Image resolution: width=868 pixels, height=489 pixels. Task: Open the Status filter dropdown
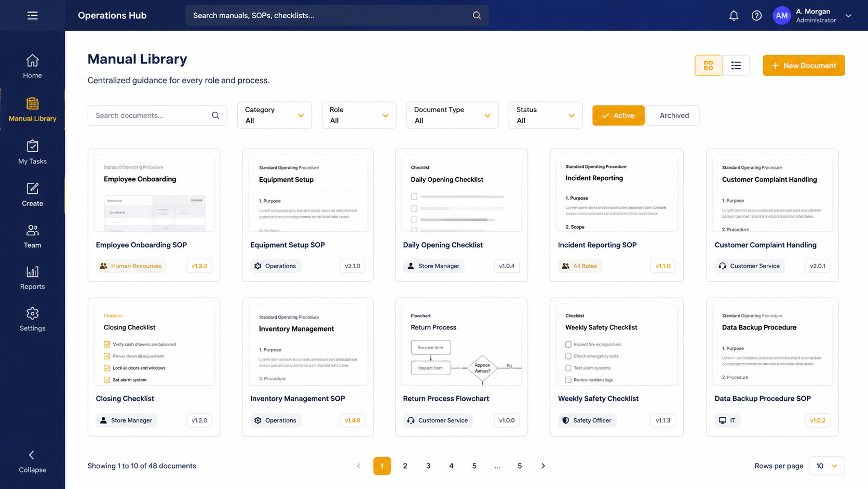pyautogui.click(x=545, y=115)
